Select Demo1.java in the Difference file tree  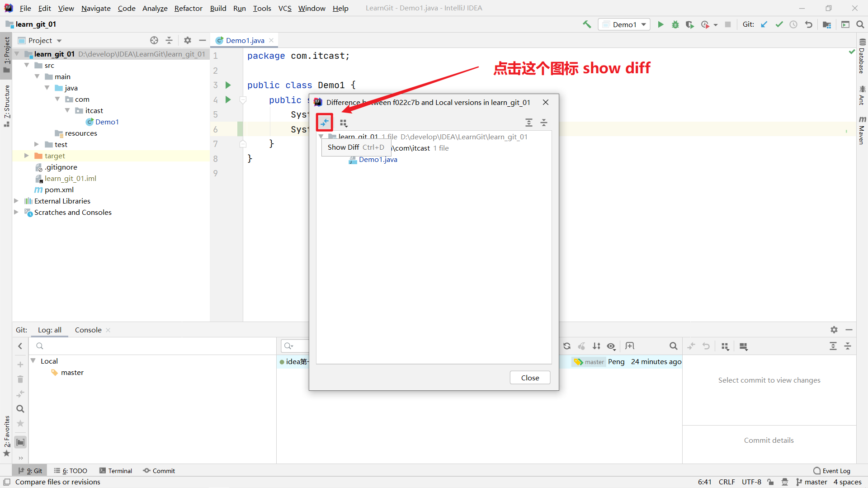[378, 160]
